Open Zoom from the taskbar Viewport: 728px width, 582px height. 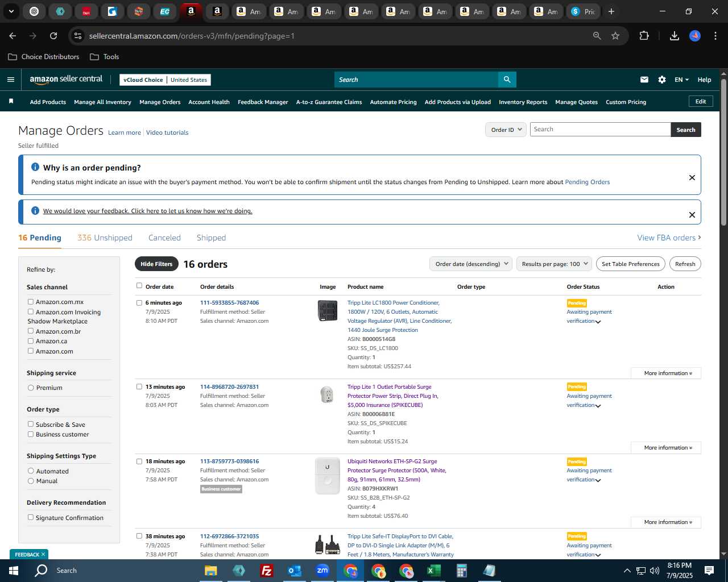(322, 571)
